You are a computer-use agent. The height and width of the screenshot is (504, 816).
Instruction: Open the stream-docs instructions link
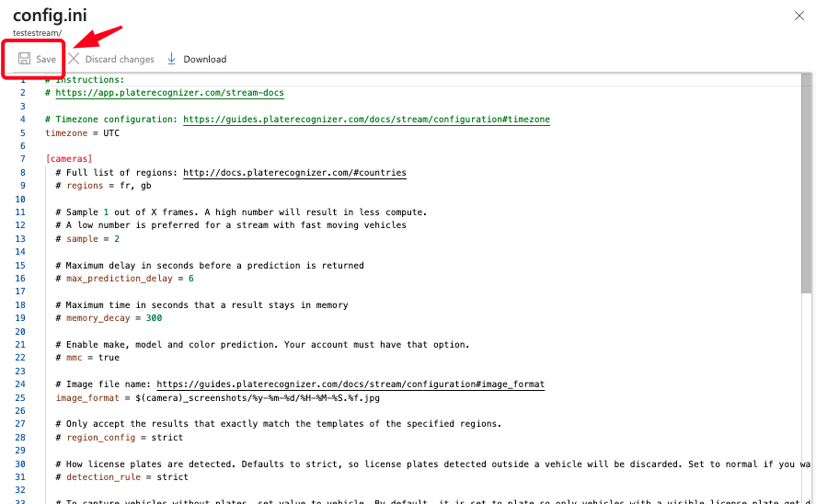pos(169,93)
